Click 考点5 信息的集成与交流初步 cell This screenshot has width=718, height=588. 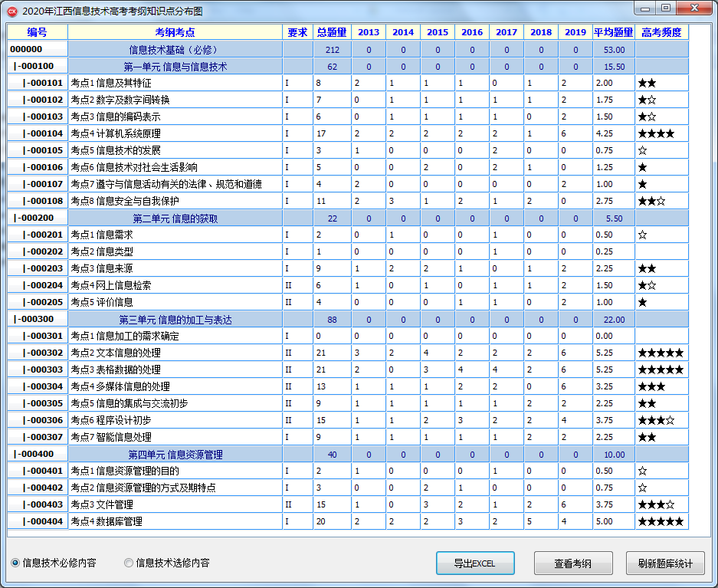tap(175, 403)
